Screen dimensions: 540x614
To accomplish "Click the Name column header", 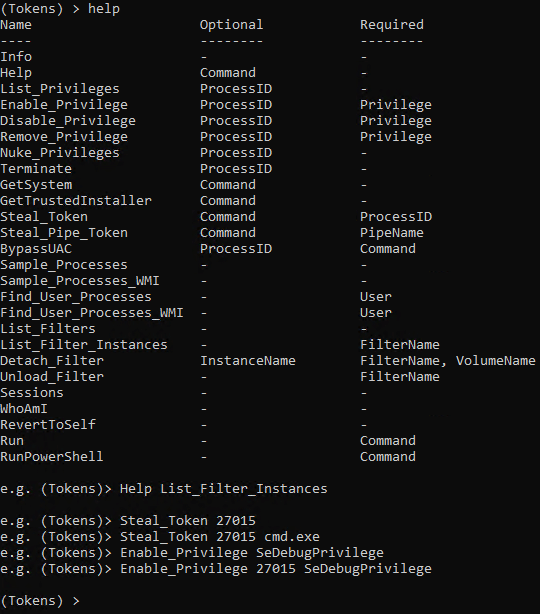I will [x=16, y=25].
